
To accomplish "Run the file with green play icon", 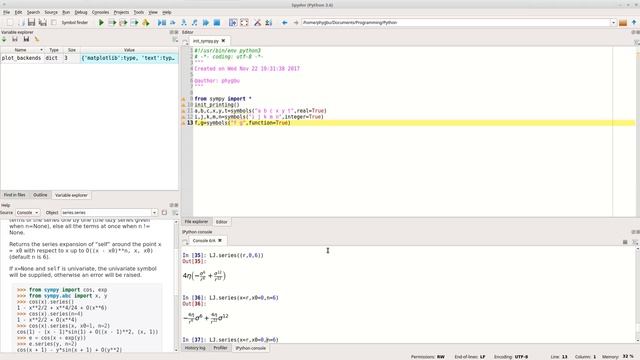I will point(101,23).
